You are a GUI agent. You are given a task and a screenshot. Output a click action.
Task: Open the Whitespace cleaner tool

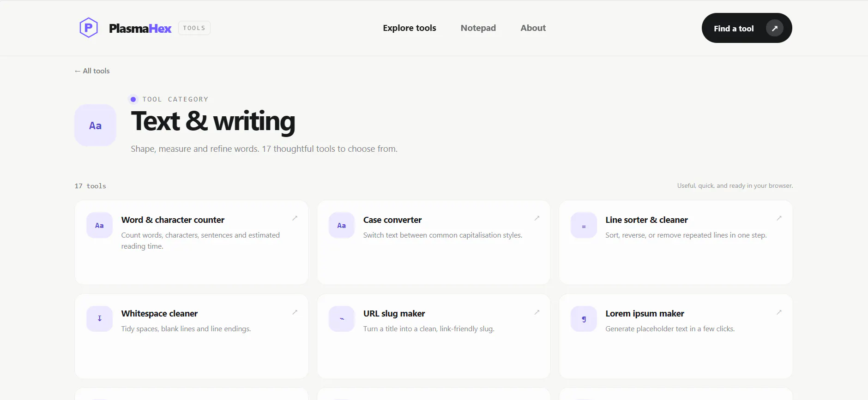[x=192, y=336]
